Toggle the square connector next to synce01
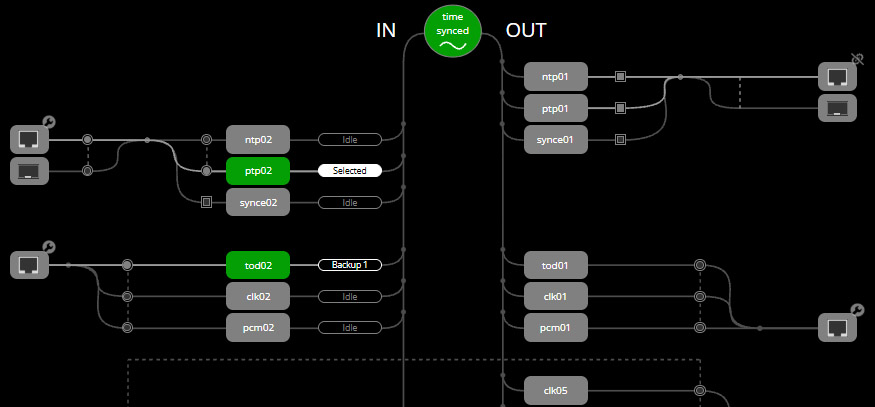Screen dimensions: 875x407 [620, 139]
